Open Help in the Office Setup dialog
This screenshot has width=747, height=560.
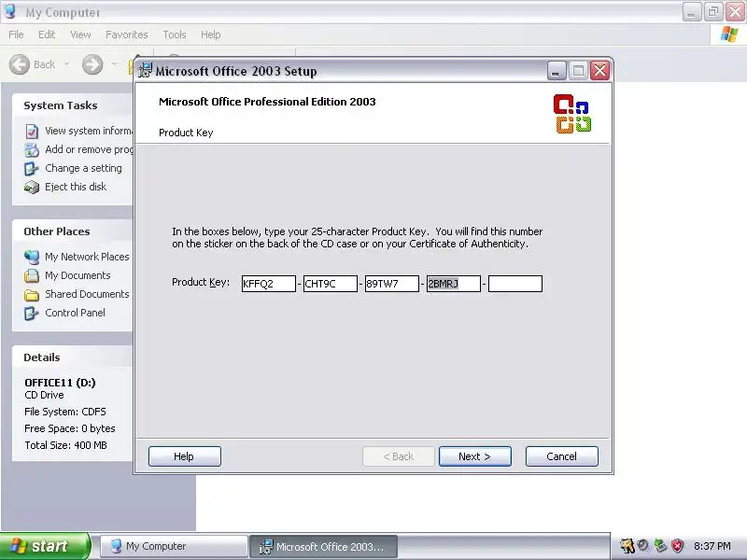tap(184, 456)
